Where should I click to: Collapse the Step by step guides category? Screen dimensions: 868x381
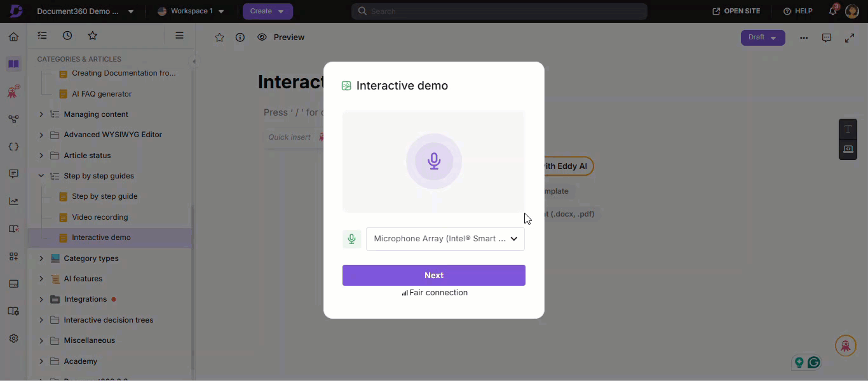click(x=41, y=176)
